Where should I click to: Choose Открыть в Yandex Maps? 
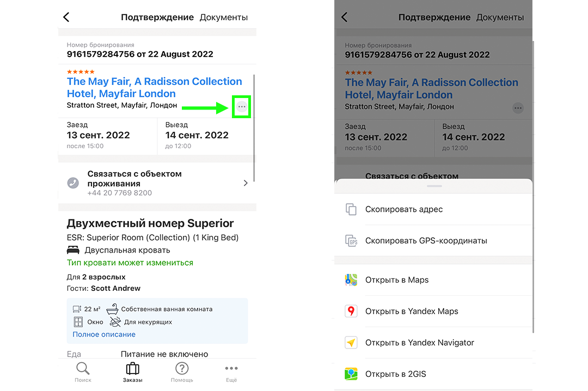pyautogui.click(x=412, y=311)
